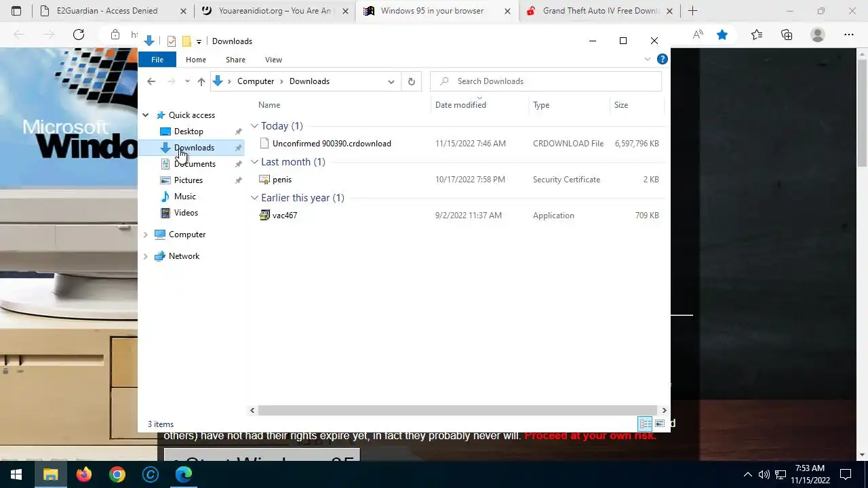Image resolution: width=868 pixels, height=488 pixels.
Task: Open the Customize Quick Access Toolbar dropdown
Action: tap(199, 41)
